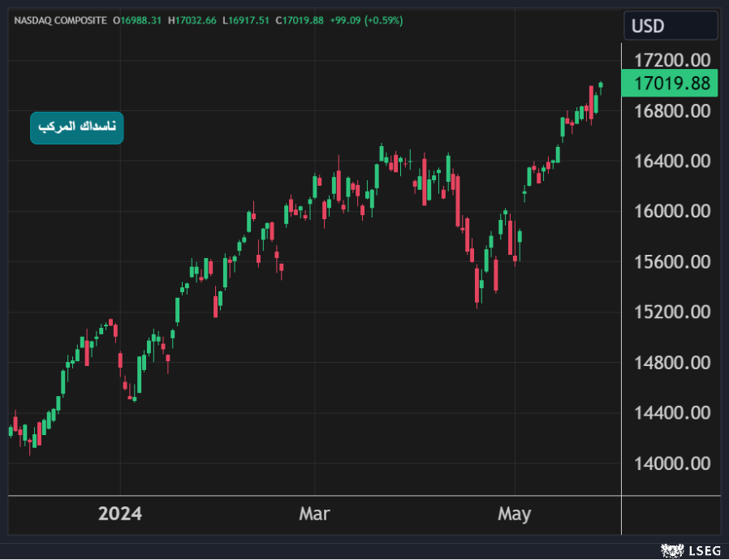Select the ناسداك المركب label badge

[x=77, y=127]
